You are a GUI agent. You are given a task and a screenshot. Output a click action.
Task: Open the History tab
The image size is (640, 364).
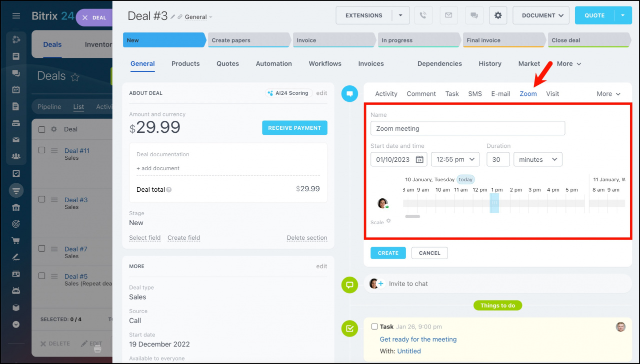[490, 63]
